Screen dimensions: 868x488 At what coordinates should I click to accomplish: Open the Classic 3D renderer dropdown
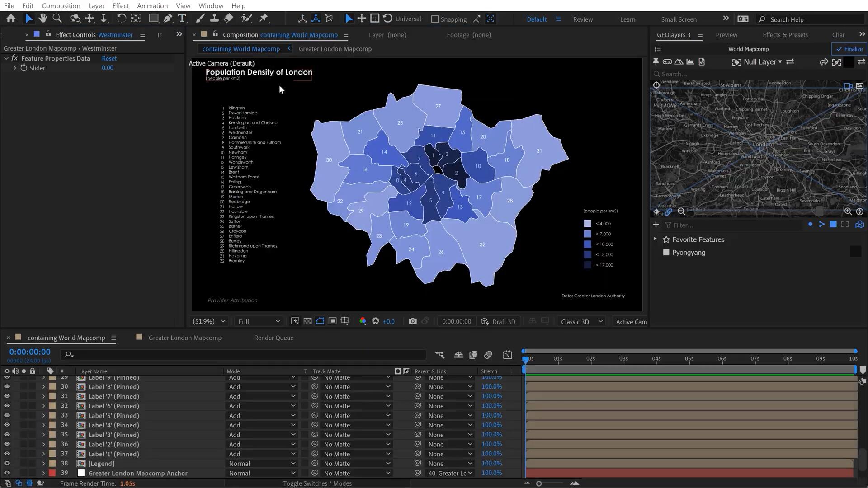581,321
